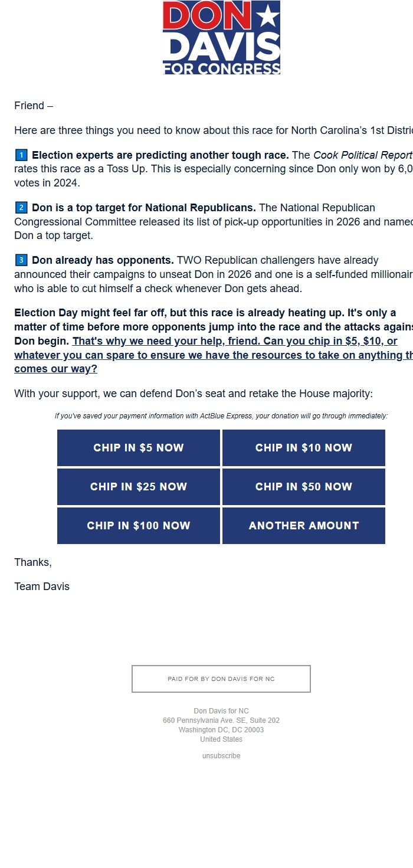Click the Don Davis for Congress logo
The height and width of the screenshot is (868, 413).
[221, 38]
